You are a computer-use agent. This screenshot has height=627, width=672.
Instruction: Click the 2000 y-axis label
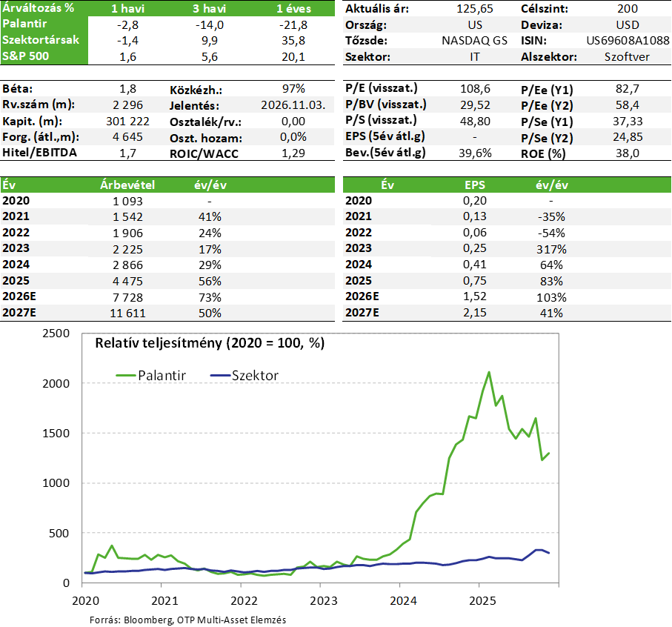[x=56, y=384]
